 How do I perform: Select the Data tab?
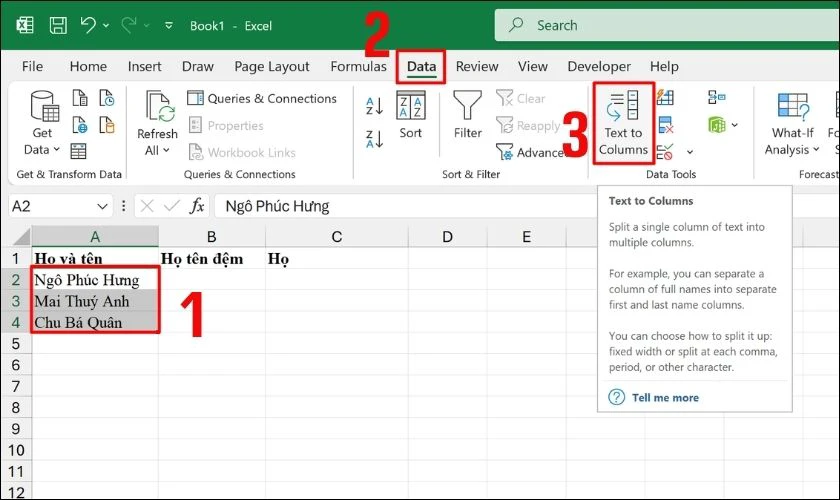click(421, 66)
